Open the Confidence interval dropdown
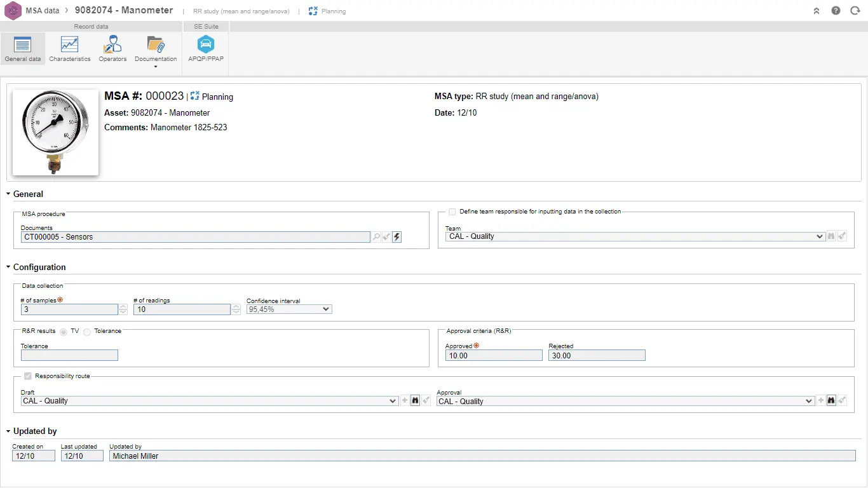868x488 pixels. tap(289, 309)
